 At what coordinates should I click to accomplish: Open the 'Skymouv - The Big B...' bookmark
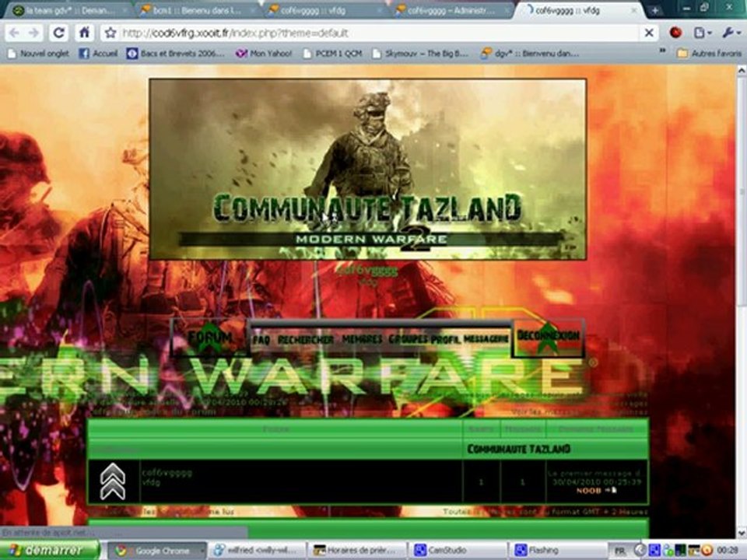click(421, 54)
